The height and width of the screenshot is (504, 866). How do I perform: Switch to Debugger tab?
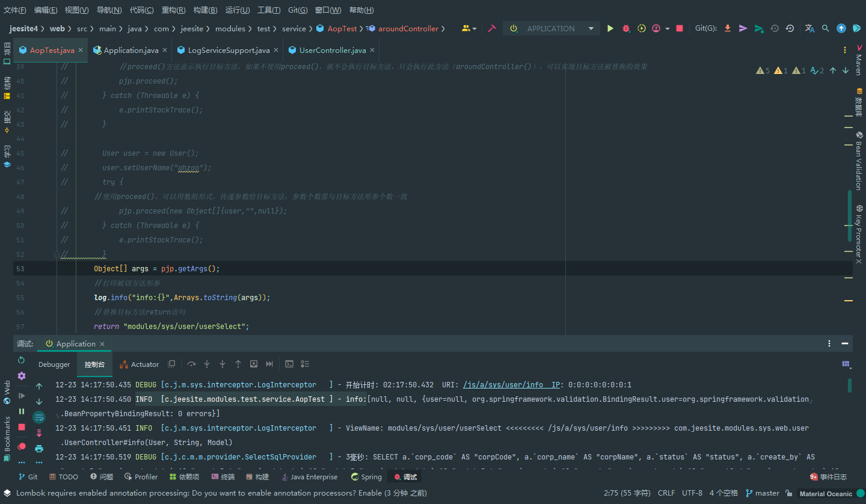[54, 364]
